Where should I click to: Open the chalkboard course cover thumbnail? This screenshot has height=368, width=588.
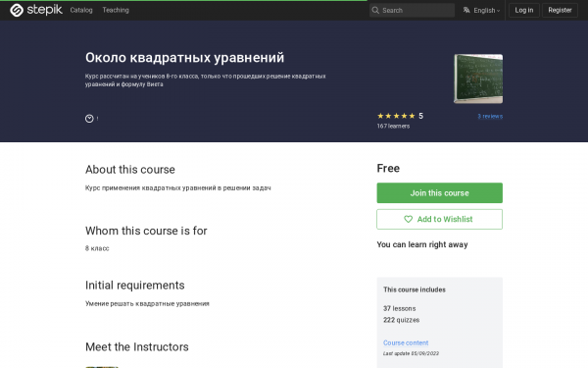coord(478,79)
